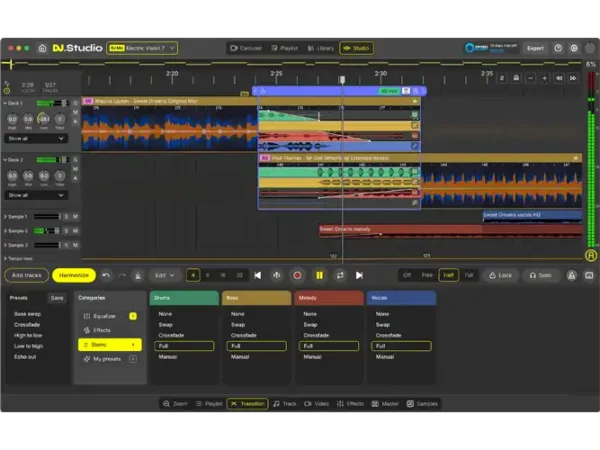Image resolution: width=600 pixels, height=450 pixels.
Task: Select the Equalizer category
Action: (109, 316)
